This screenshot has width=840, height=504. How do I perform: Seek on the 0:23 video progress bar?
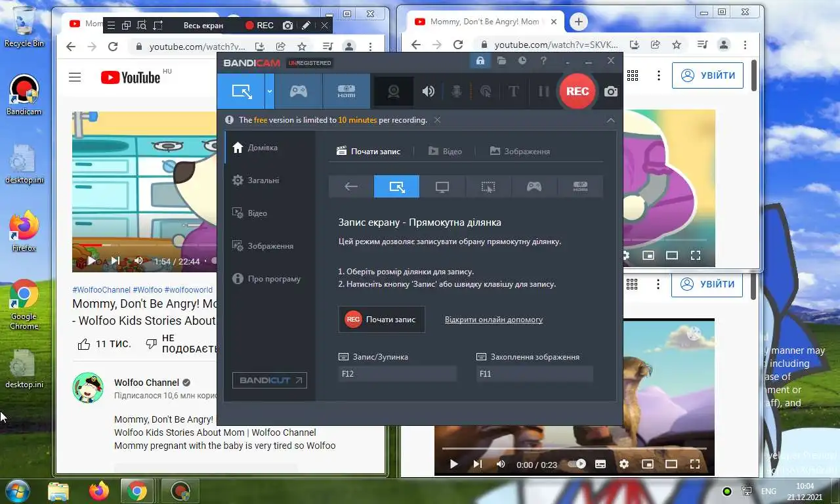point(574,448)
